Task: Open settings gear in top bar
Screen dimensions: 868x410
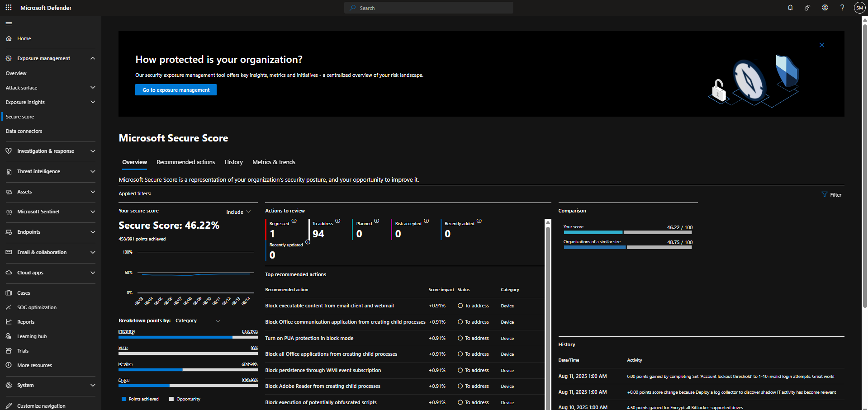Action: tap(825, 8)
